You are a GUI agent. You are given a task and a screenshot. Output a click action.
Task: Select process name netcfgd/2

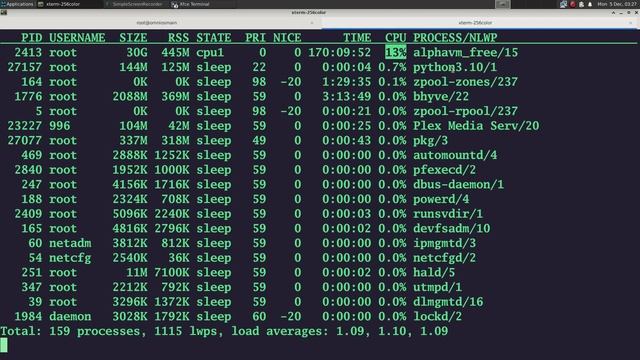444,258
